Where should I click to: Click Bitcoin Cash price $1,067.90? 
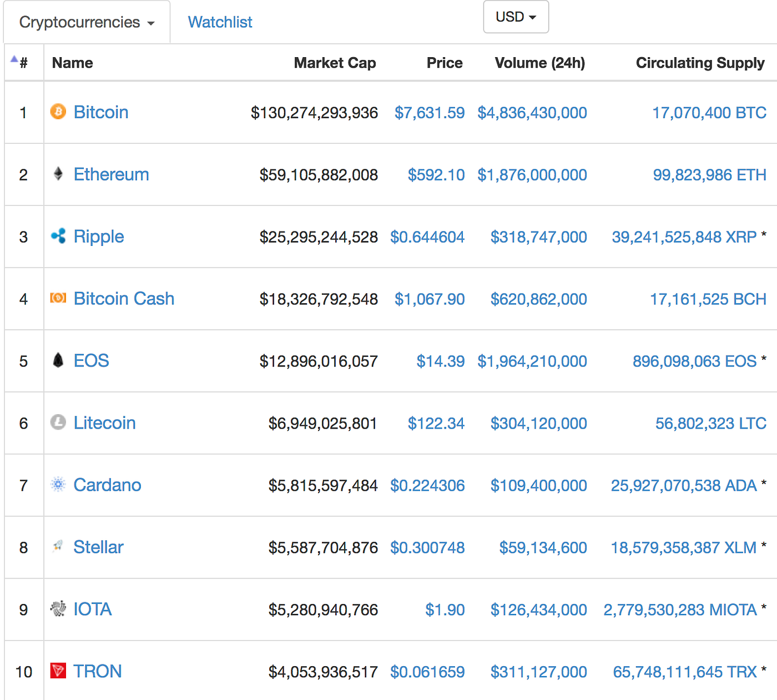pos(430,299)
